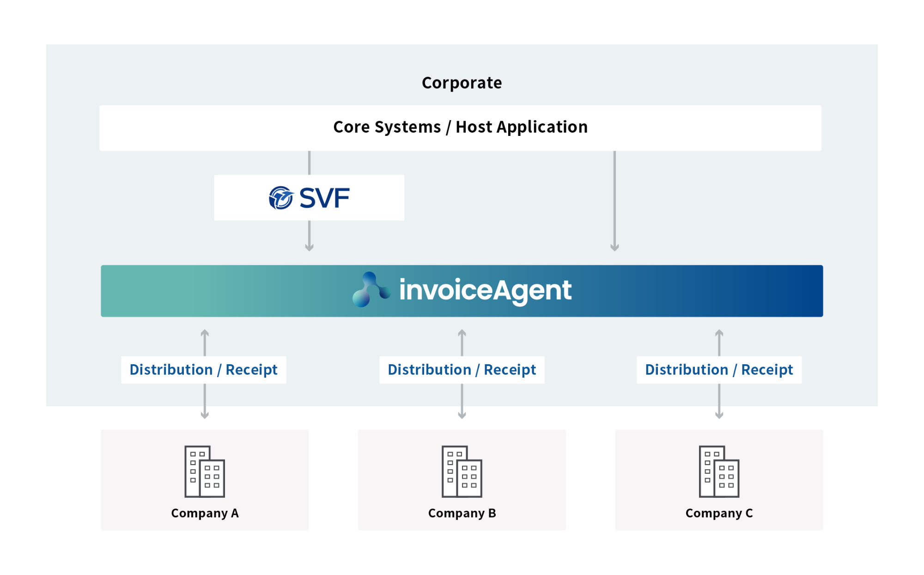This screenshot has width=924, height=575.
Task: Click the Distribution / Receipt link under Company A
Action: pos(204,369)
